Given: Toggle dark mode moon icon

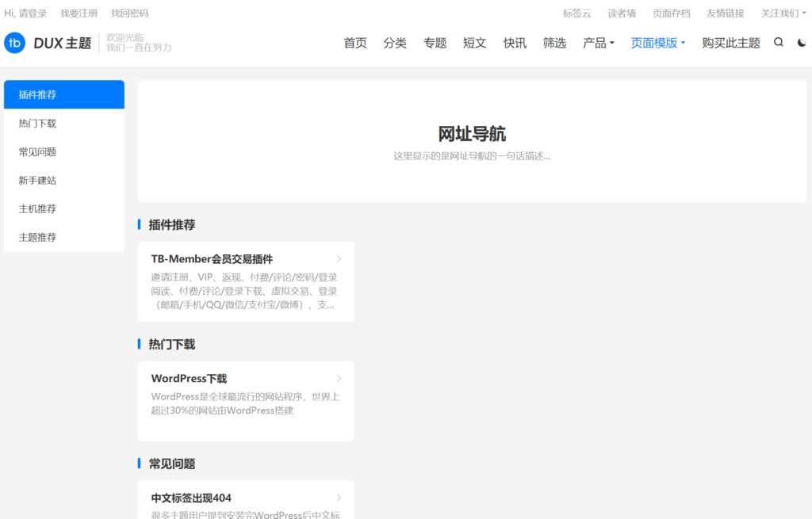Looking at the screenshot, I should [802, 43].
